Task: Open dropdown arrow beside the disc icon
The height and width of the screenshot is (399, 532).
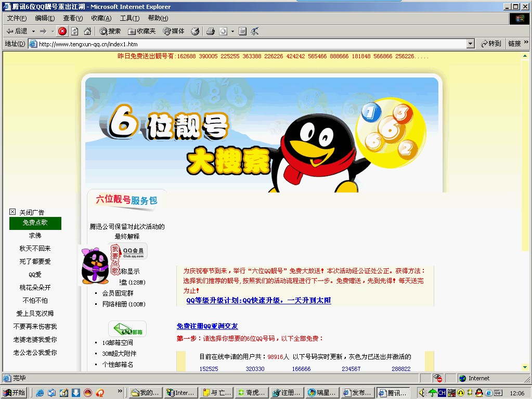Action: click(232, 31)
